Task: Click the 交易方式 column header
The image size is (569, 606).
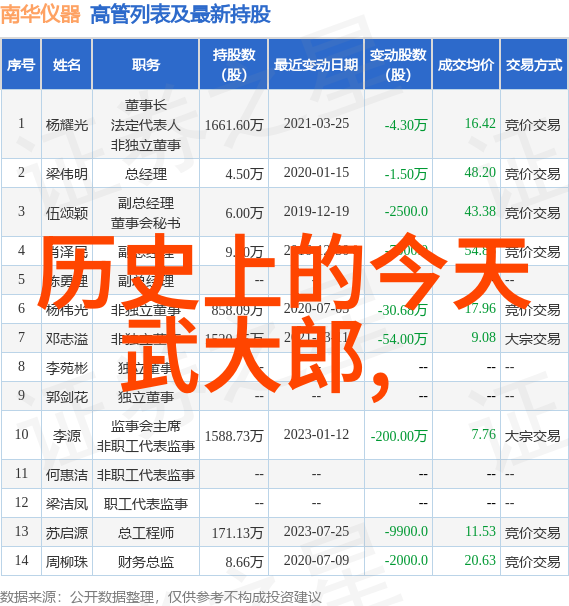Action: [534, 65]
